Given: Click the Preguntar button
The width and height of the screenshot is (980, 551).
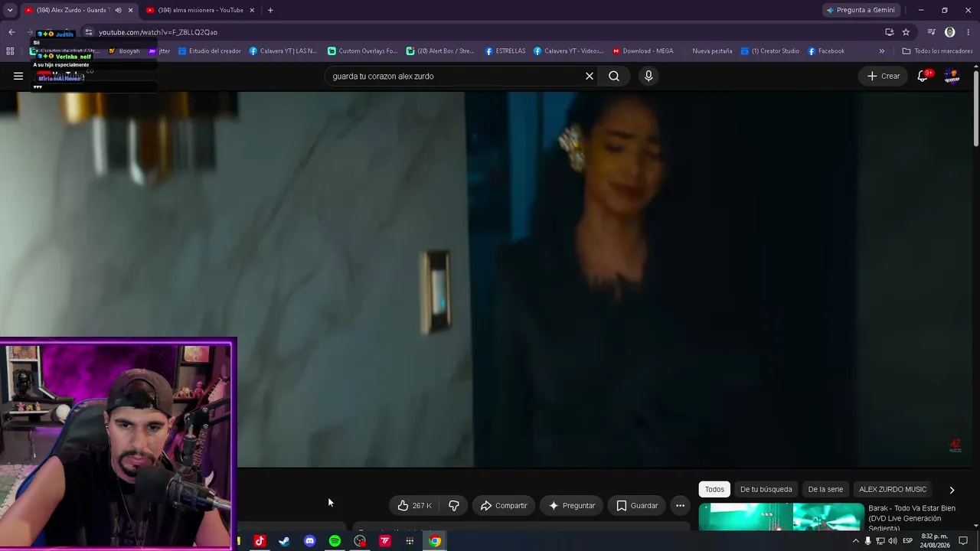Looking at the screenshot, I should pos(572,505).
